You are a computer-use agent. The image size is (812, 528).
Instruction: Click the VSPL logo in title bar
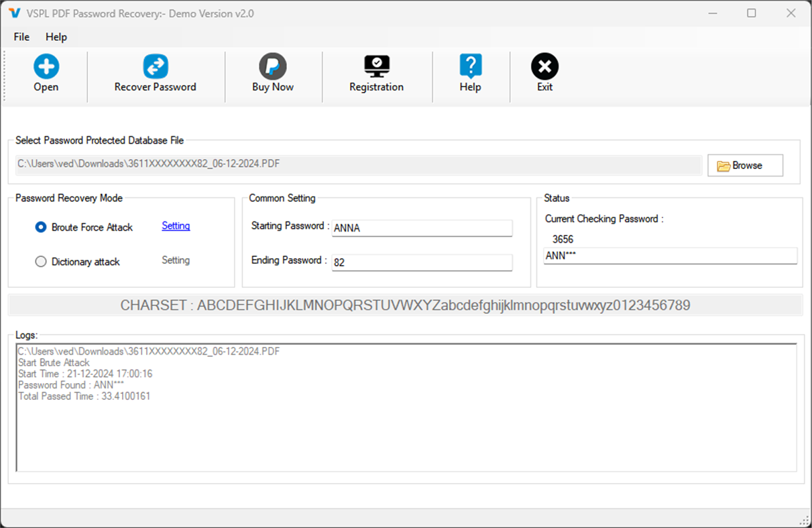[x=14, y=13]
